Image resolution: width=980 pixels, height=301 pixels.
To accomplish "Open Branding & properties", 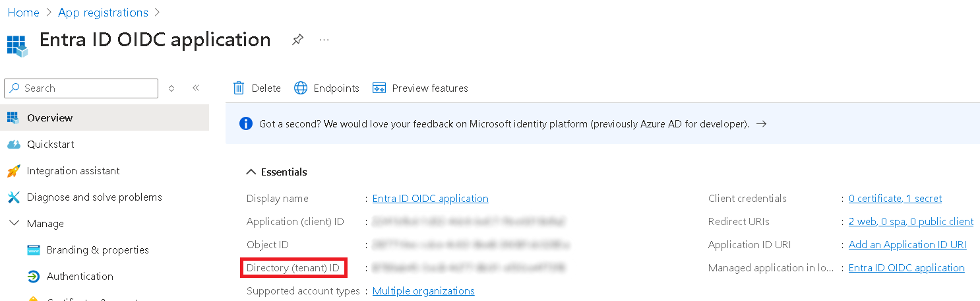I will [x=98, y=250].
